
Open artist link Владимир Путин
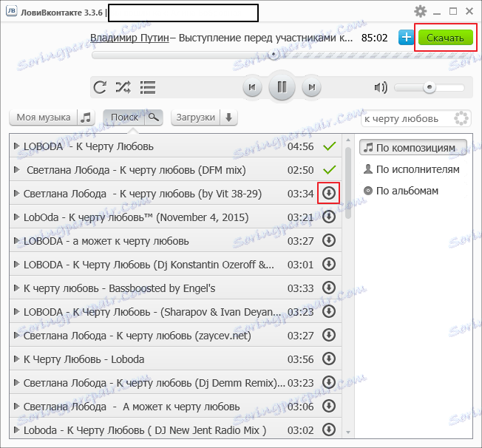(129, 38)
